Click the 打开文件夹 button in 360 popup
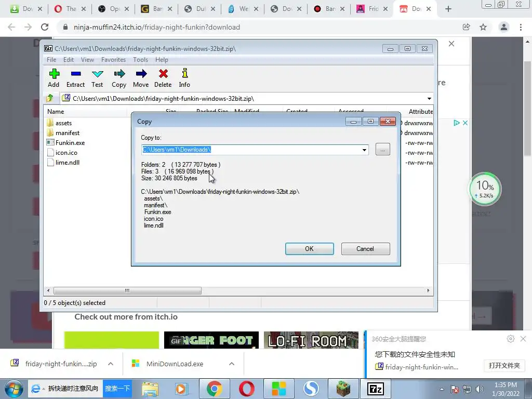 click(504, 365)
